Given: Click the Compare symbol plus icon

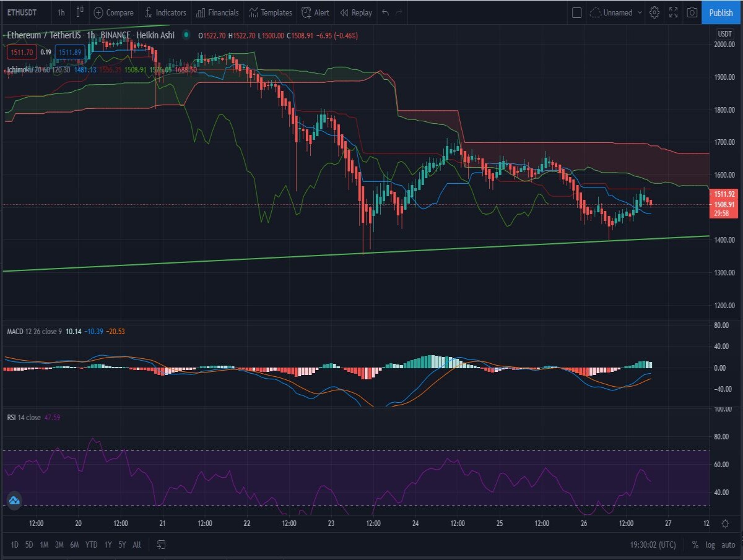Looking at the screenshot, I should tap(98, 12).
